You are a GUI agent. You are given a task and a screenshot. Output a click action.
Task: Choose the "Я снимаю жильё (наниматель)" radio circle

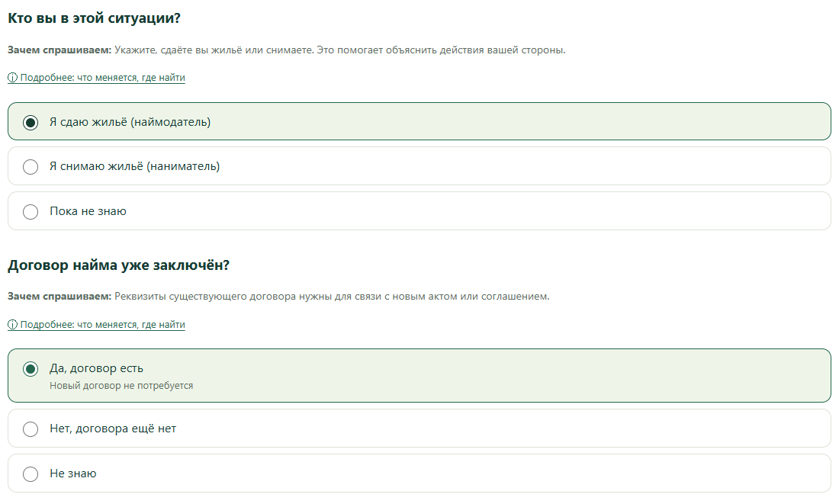pyautogui.click(x=31, y=167)
